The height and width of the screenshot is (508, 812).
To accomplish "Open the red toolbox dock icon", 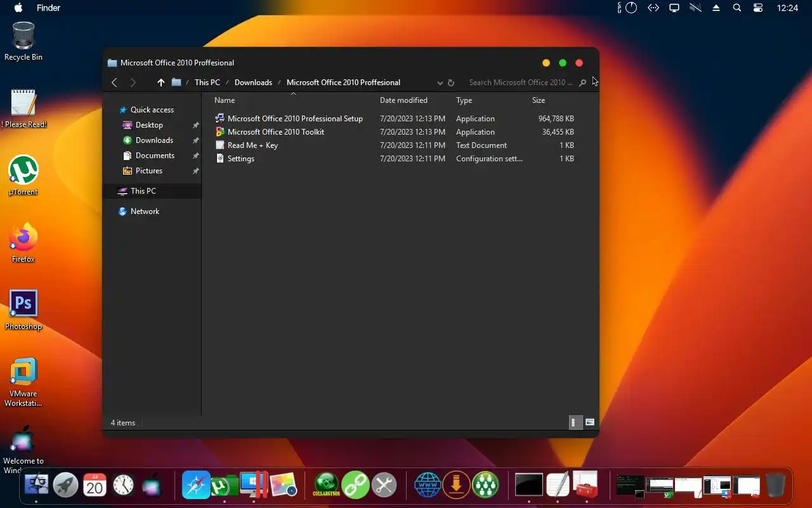I will (586, 486).
